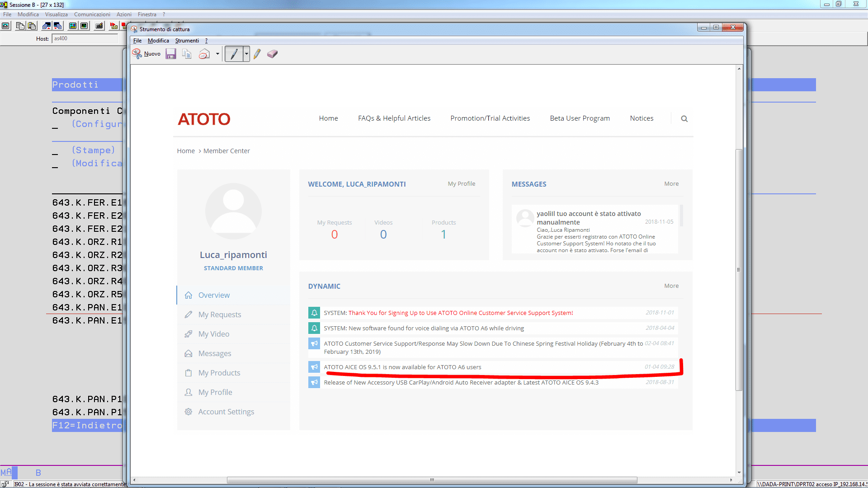Open Promotion/Trial Activities page
The width and height of the screenshot is (868, 488).
tap(490, 118)
